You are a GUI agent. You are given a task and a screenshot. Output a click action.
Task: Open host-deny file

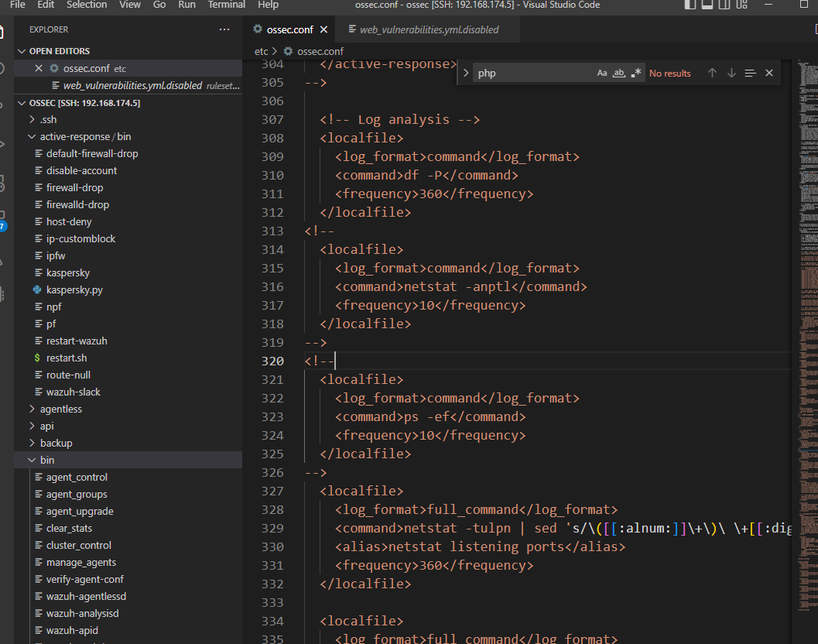pos(69,222)
